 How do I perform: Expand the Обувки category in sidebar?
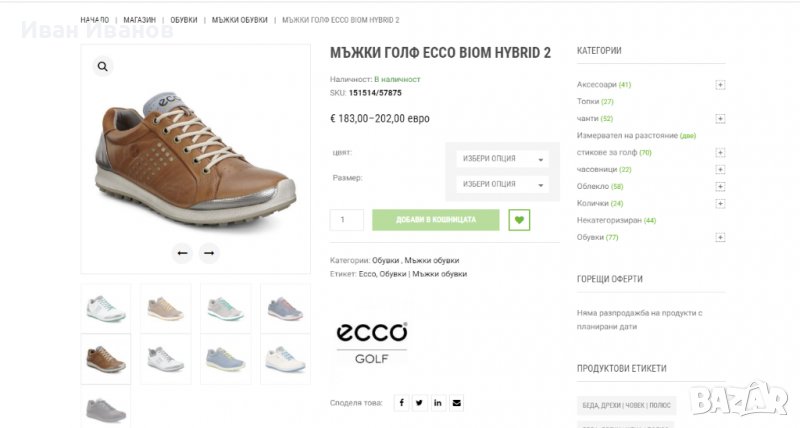[x=720, y=237]
